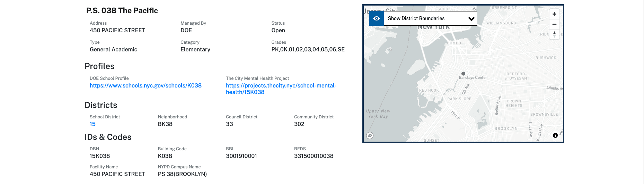Open the DOE School Profile link
This screenshot has height=184, width=644.
(145, 85)
